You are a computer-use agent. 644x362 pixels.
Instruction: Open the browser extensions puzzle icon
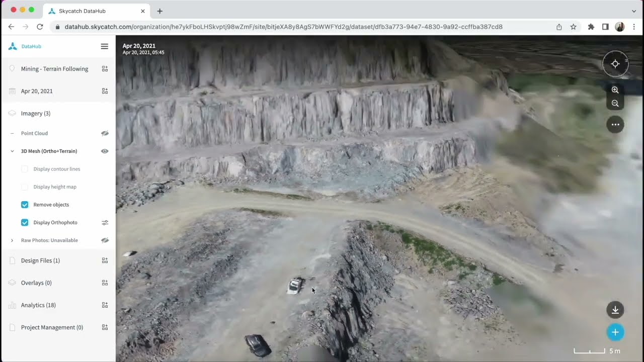pos(591,27)
